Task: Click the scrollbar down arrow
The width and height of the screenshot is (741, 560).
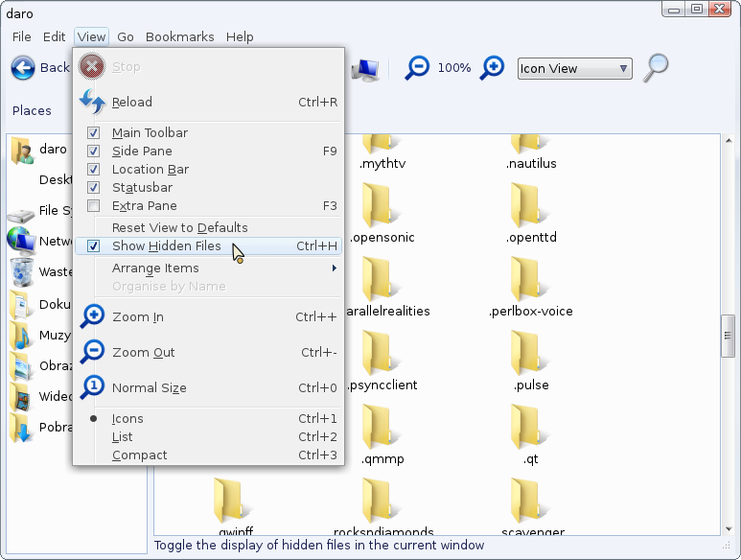Action: tap(729, 528)
